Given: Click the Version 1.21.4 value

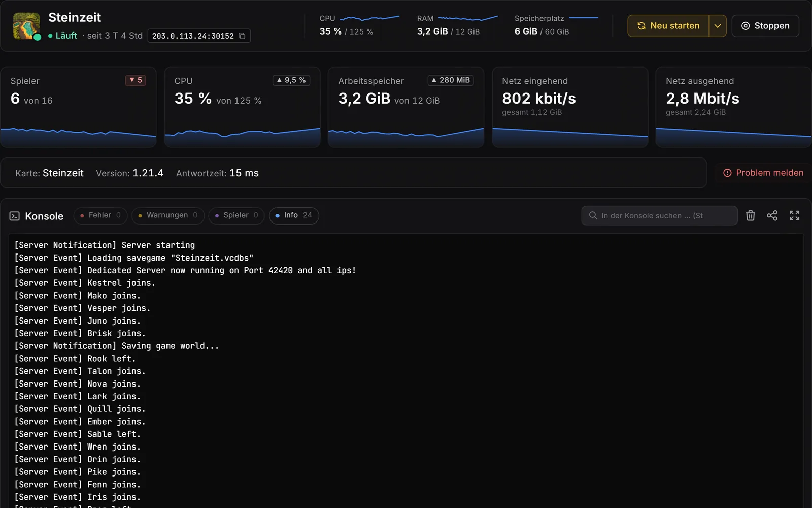Looking at the screenshot, I should click(148, 173).
